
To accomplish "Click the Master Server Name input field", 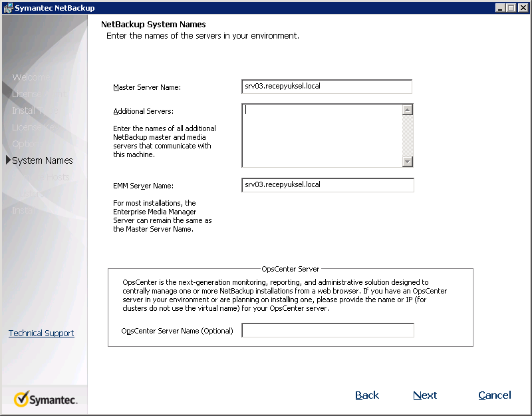I will pyautogui.click(x=327, y=87).
